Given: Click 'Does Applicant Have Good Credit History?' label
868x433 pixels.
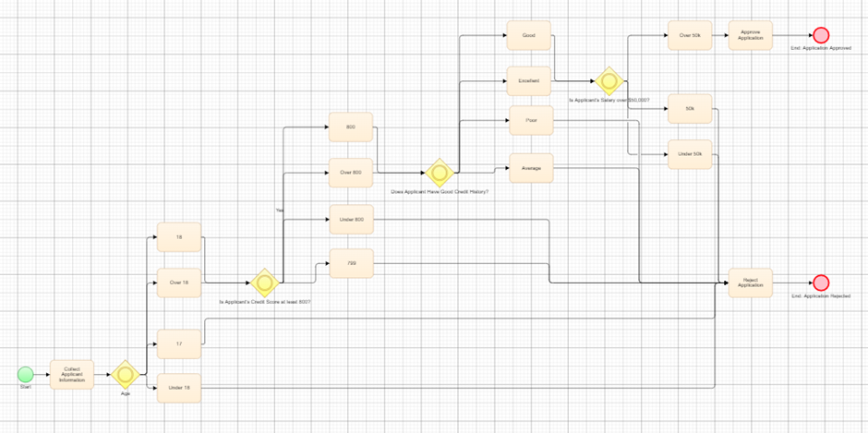Looking at the screenshot, I should 440,192.
